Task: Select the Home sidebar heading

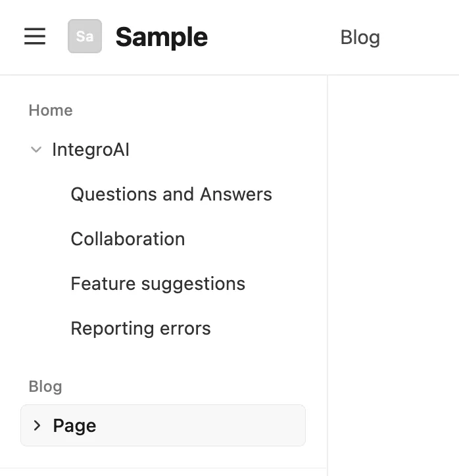Action: 51,110
